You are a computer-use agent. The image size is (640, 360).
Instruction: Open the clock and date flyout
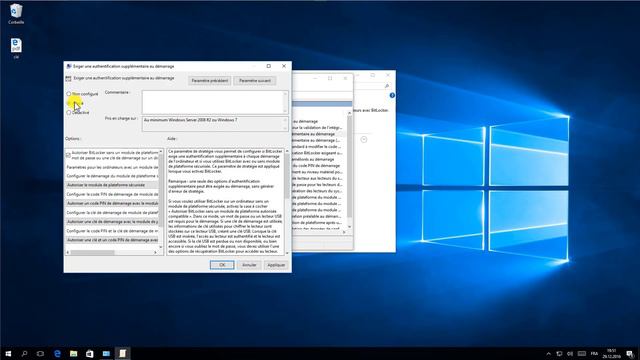611,353
